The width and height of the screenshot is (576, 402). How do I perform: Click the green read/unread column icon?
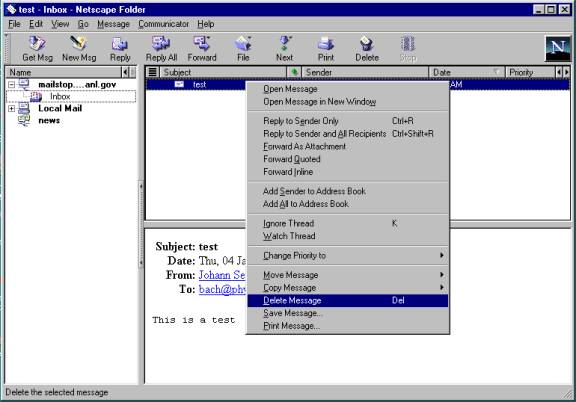point(294,72)
